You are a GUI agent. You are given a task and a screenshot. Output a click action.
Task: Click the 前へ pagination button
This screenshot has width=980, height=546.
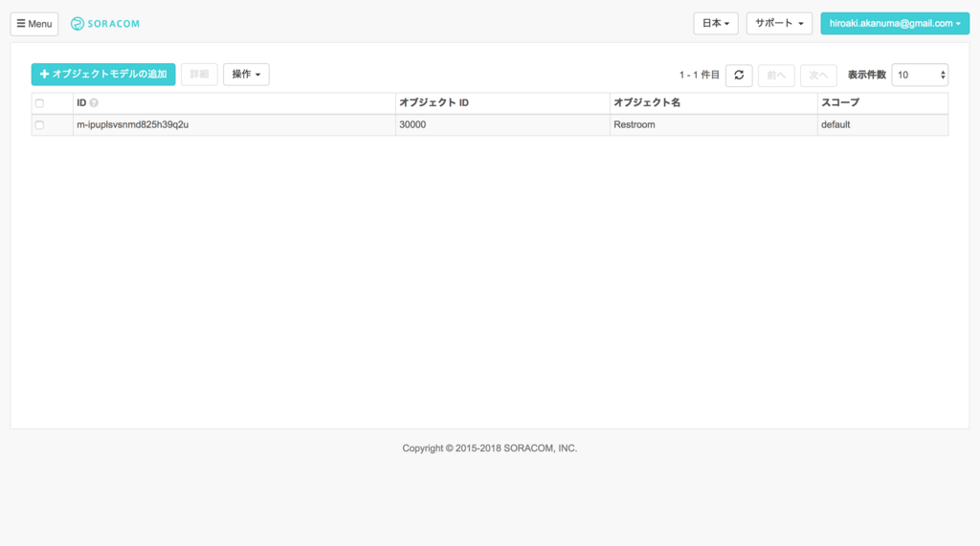pos(776,75)
